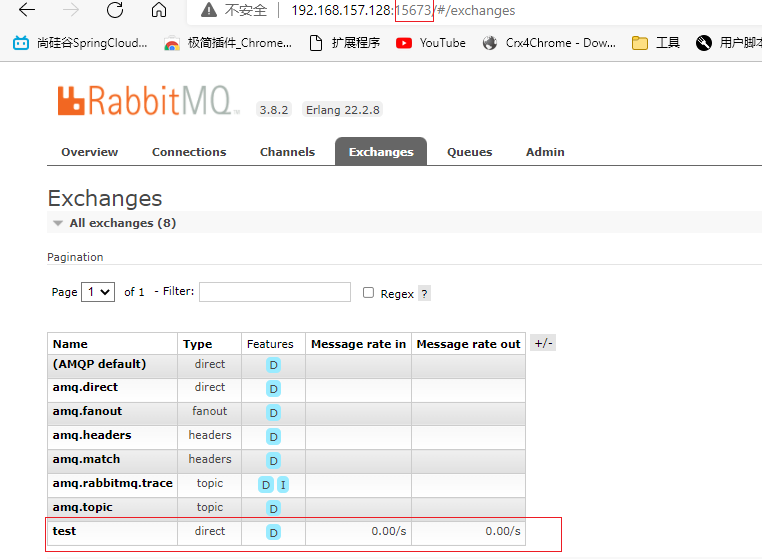Open the YouTube bookmark

click(x=431, y=43)
